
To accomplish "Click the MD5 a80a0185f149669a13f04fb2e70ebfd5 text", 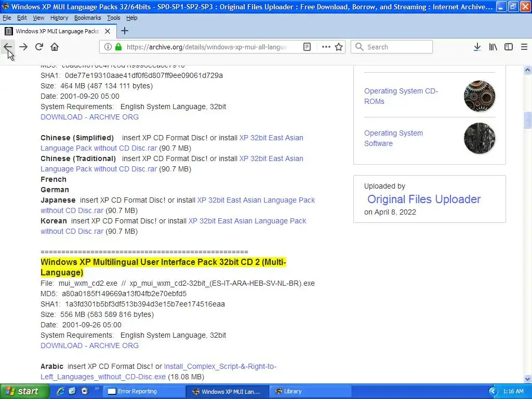I will pyautogui.click(x=114, y=294).
